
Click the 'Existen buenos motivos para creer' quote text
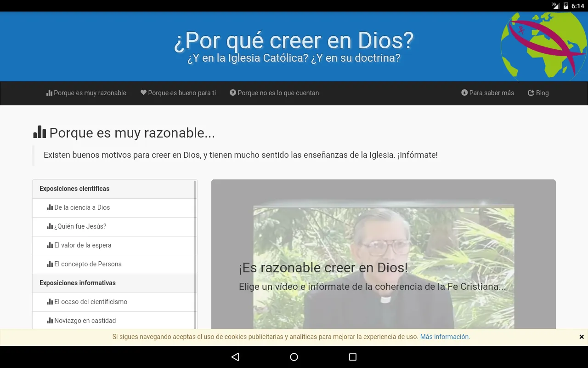pyautogui.click(x=241, y=155)
